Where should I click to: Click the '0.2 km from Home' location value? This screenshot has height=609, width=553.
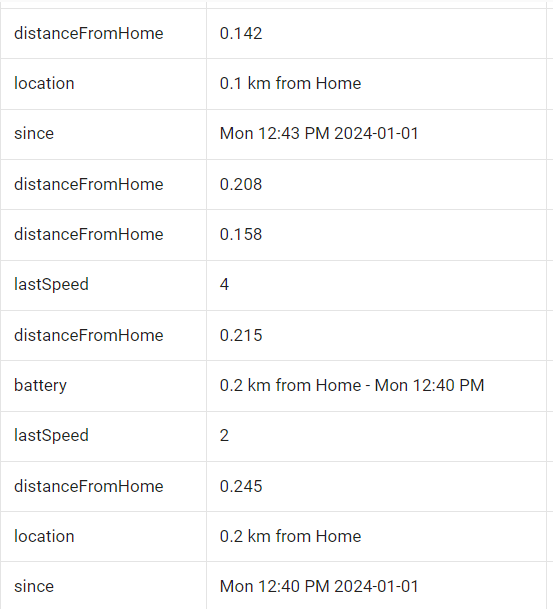290,536
